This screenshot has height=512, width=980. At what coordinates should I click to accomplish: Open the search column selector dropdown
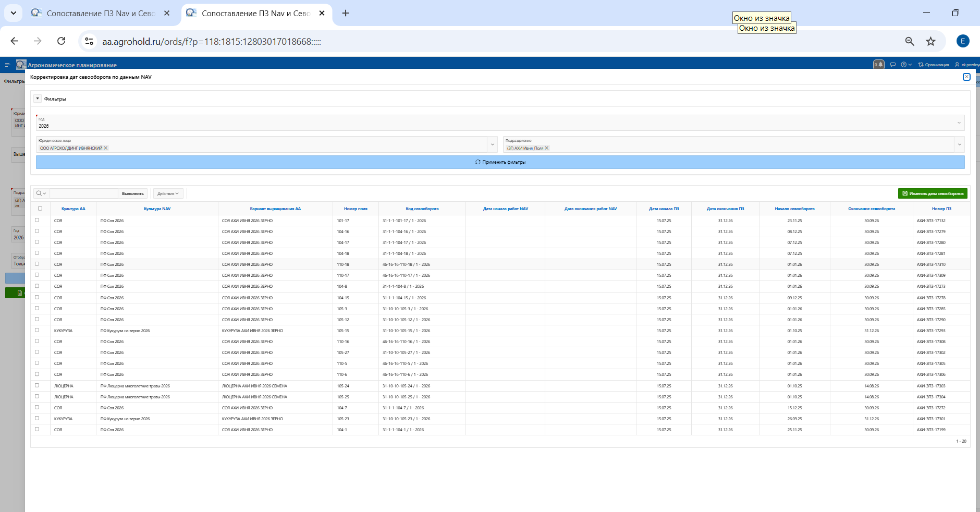pyautogui.click(x=41, y=193)
